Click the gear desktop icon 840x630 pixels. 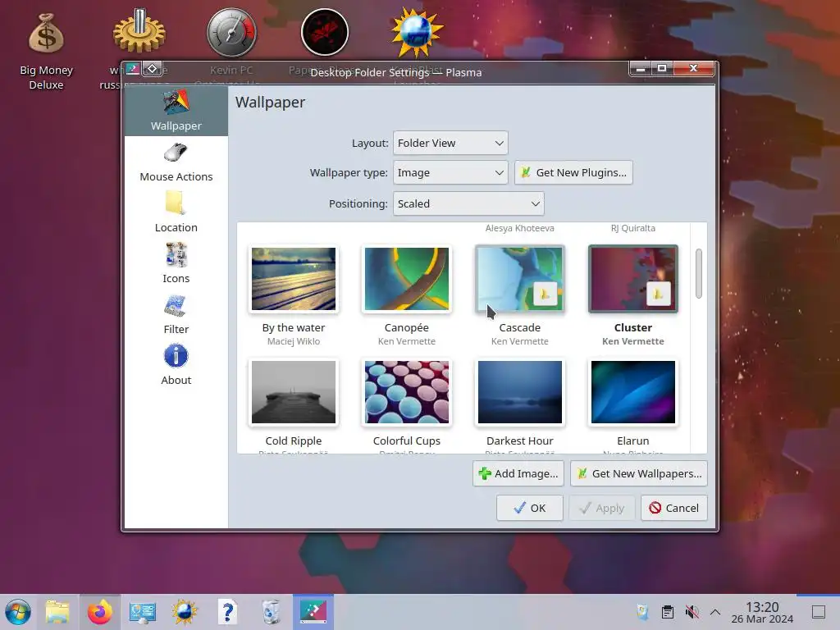139,32
